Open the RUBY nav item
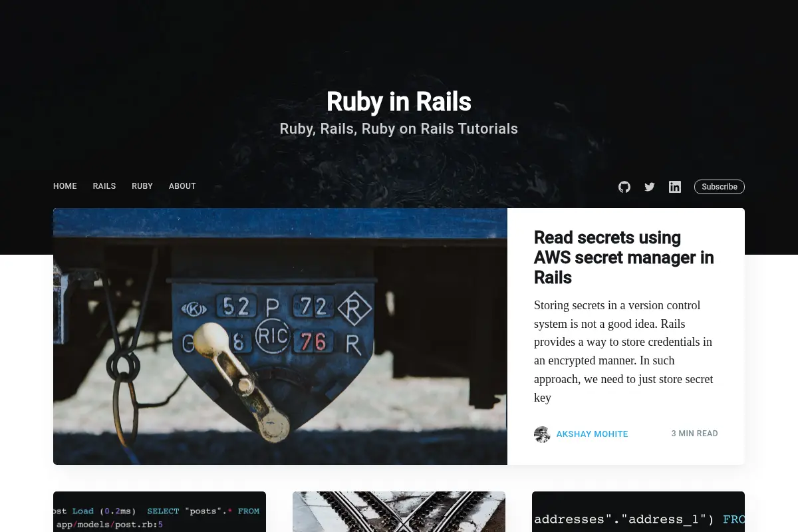 [142, 186]
